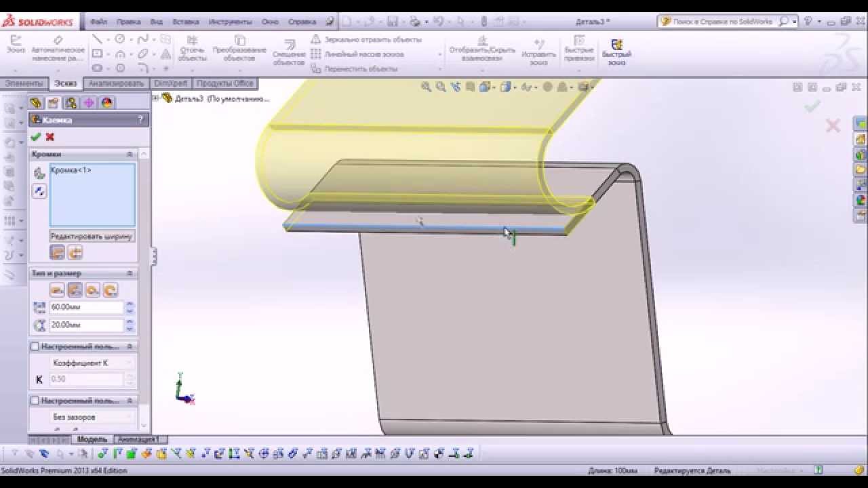Image resolution: width=868 pixels, height=488 pixels.
Task: Click the Zoom to Area view icon
Action: tap(441, 87)
